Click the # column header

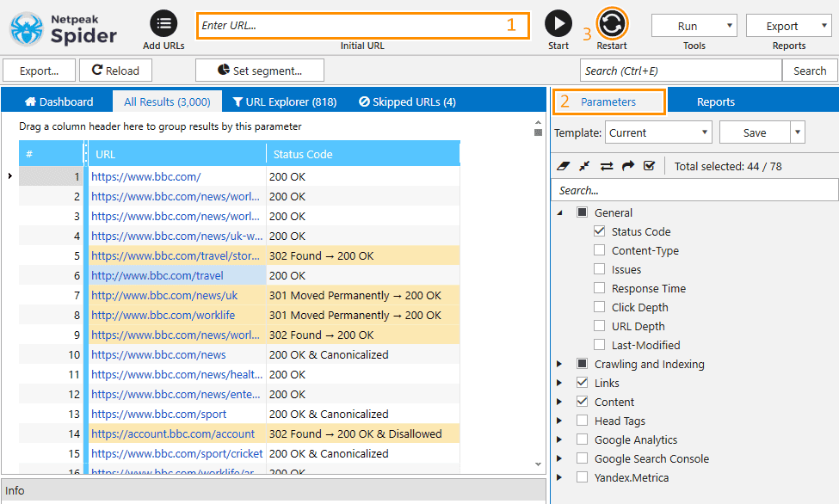51,154
